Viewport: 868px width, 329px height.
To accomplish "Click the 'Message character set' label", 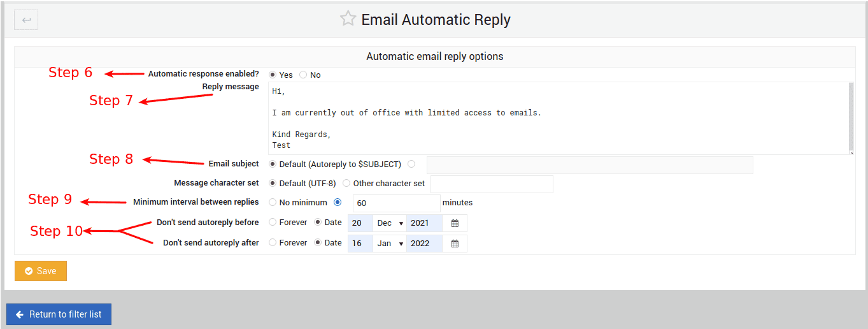I will (x=217, y=183).
